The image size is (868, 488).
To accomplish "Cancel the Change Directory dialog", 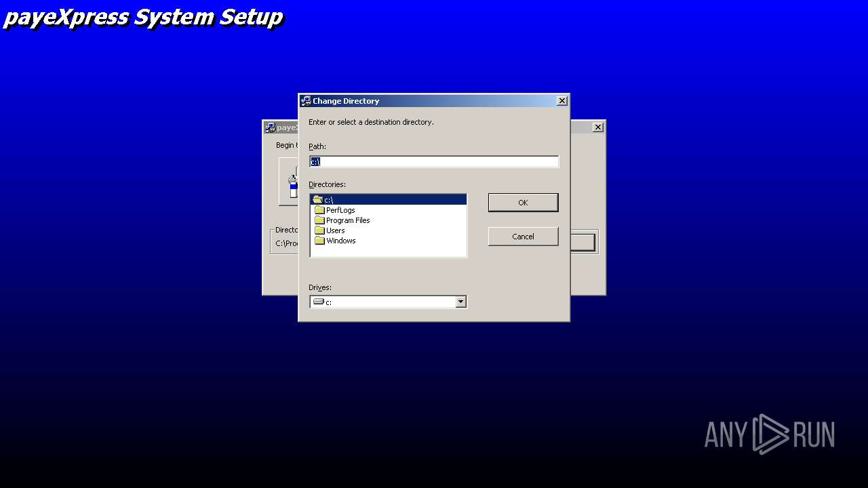I will point(523,237).
